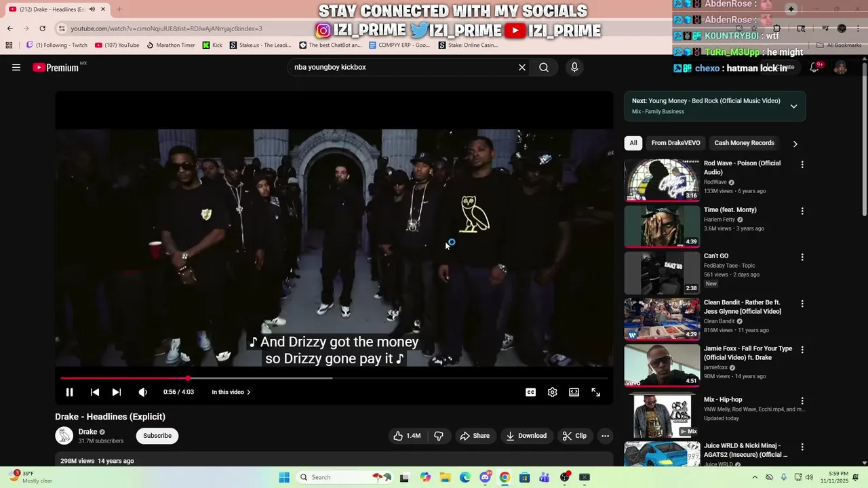
Task: Open the COMPYY ERP bookmark
Action: click(x=399, y=45)
